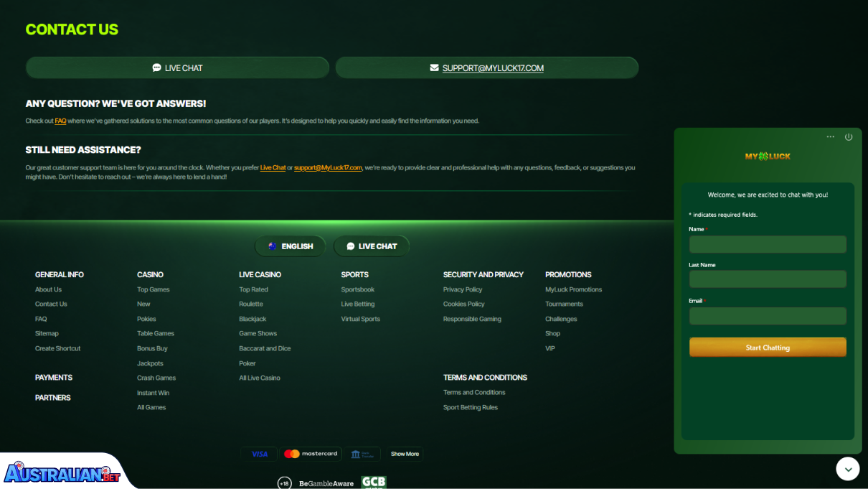The height and width of the screenshot is (489, 868).
Task: Open VIP footer link
Action: click(550, 348)
